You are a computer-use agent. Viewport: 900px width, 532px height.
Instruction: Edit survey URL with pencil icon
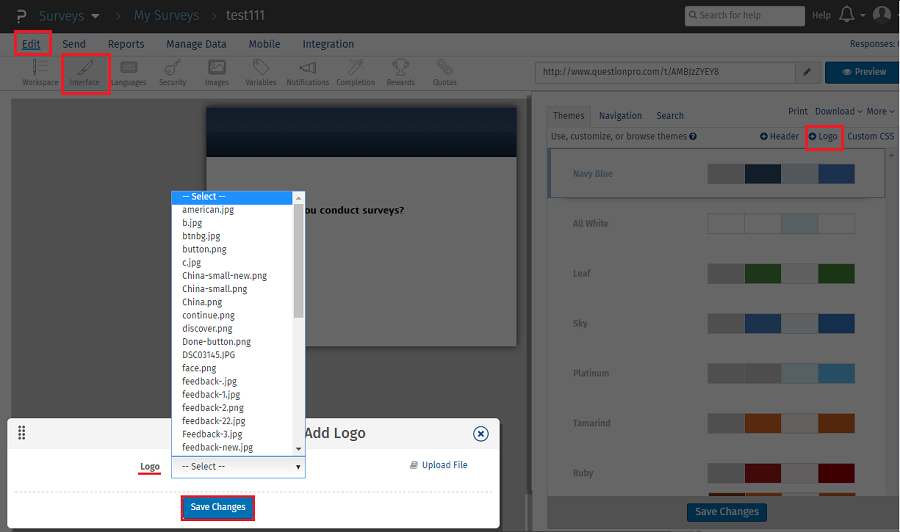pyautogui.click(x=807, y=72)
